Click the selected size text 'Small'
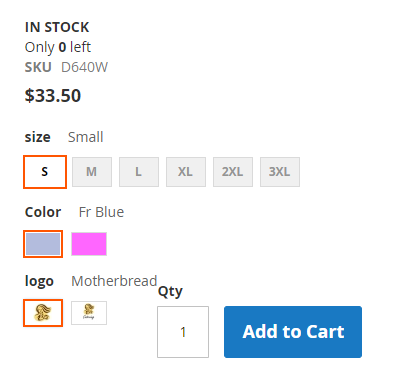The width and height of the screenshot is (408, 387). click(86, 137)
